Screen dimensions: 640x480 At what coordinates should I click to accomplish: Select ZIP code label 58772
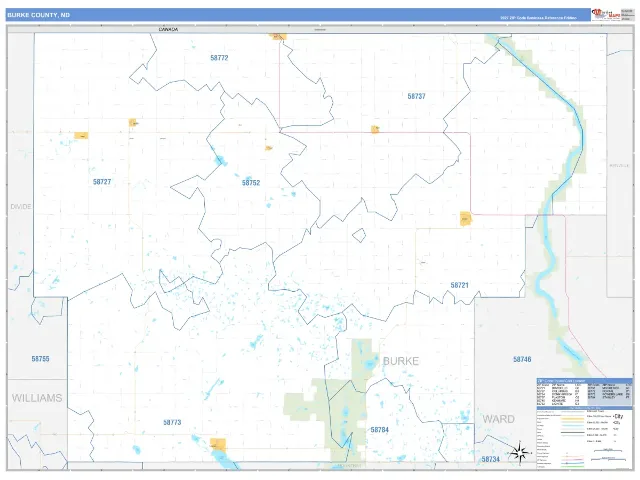[219, 58]
